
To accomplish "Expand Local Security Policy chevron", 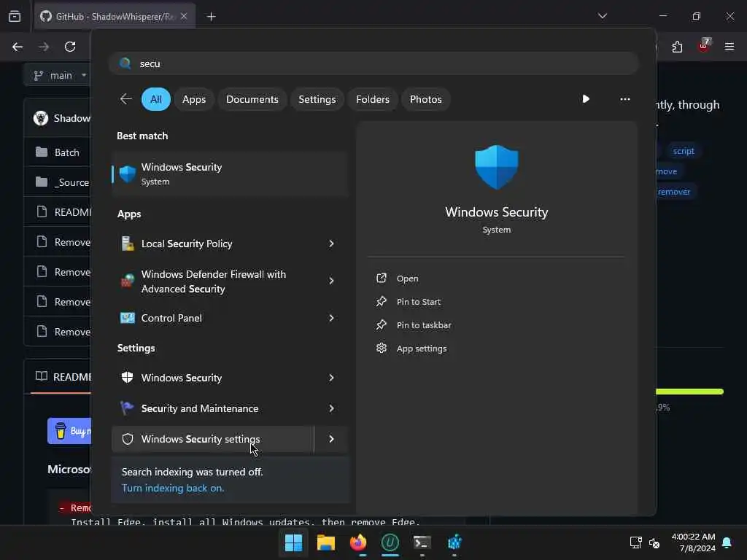I will 332,244.
